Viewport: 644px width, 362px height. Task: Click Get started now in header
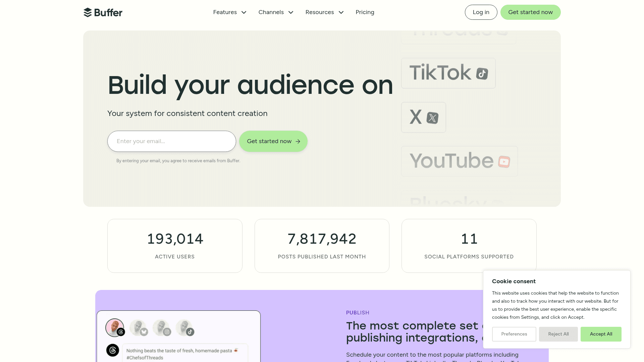[530, 12]
